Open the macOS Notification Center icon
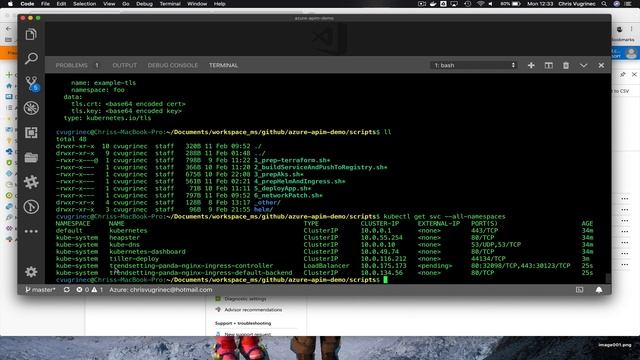 [x=628, y=4]
